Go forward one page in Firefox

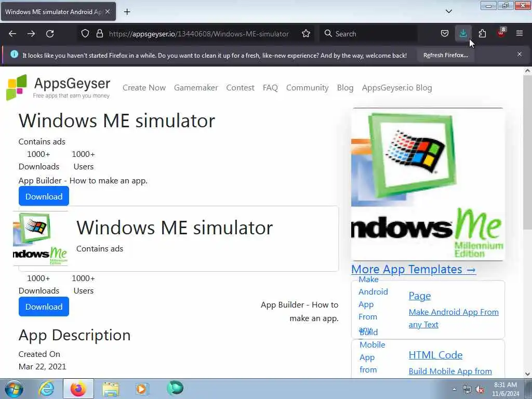[x=31, y=34]
